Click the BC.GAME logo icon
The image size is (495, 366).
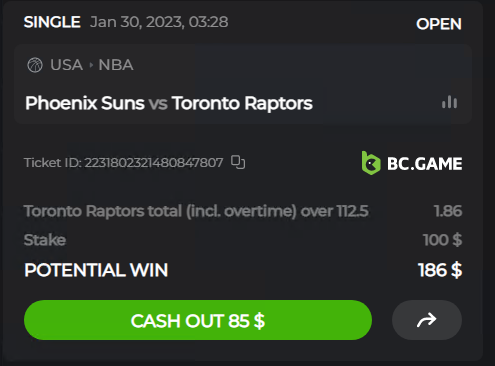[x=371, y=163]
